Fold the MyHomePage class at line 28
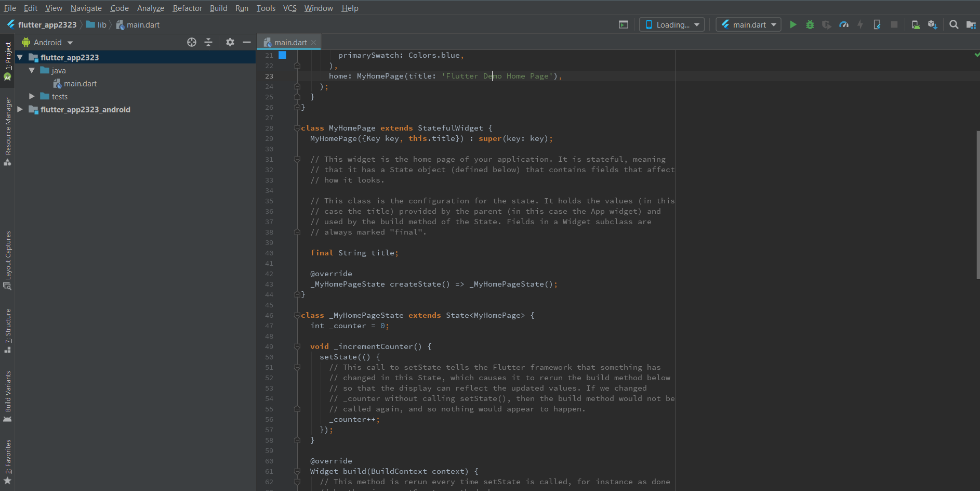Viewport: 980px width, 491px height. click(297, 128)
